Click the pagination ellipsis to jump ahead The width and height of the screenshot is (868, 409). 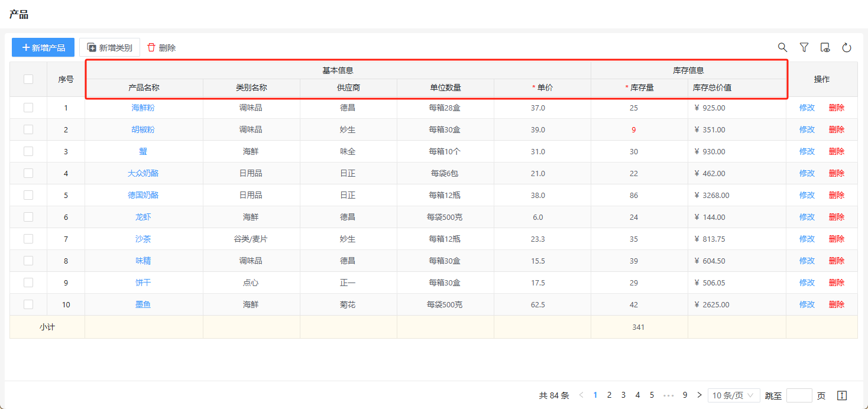point(669,395)
